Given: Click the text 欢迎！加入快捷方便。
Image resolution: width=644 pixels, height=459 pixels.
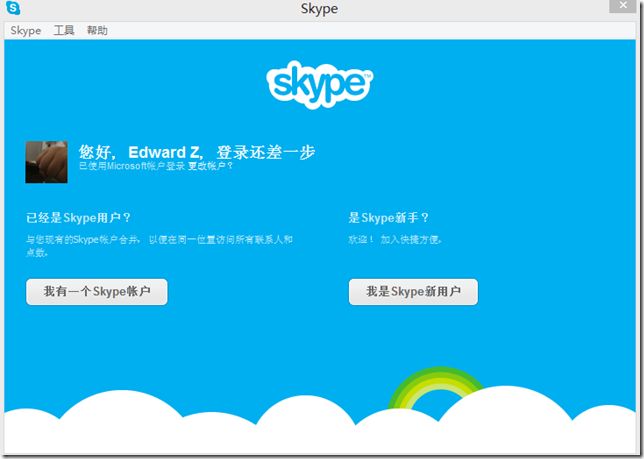Looking at the screenshot, I should (395, 239).
